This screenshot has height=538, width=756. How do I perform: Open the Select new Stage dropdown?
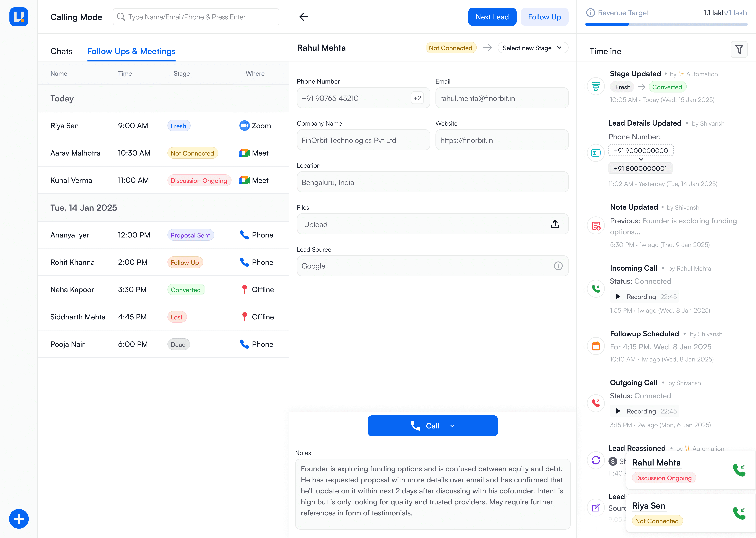click(x=533, y=48)
